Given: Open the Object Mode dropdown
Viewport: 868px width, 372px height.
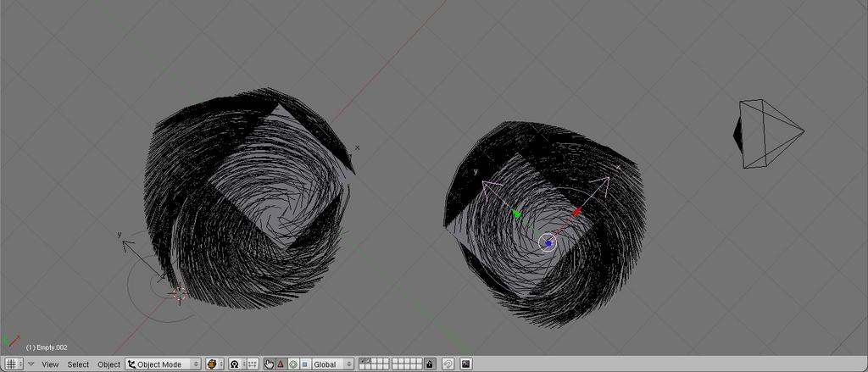Looking at the screenshot, I should pyautogui.click(x=164, y=364).
